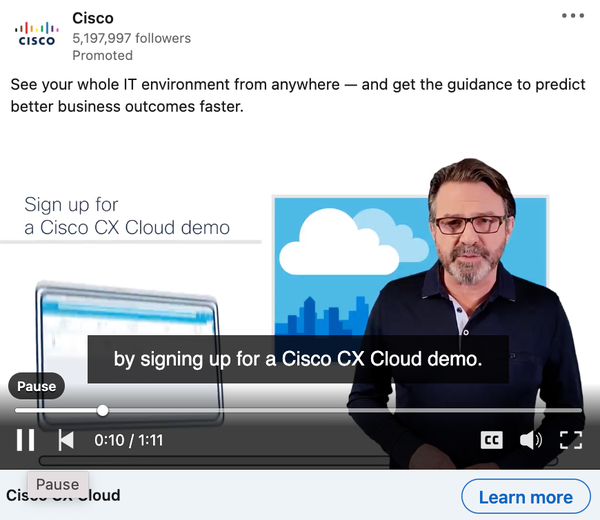Click the Cisco logo avatar

pyautogui.click(x=37, y=34)
